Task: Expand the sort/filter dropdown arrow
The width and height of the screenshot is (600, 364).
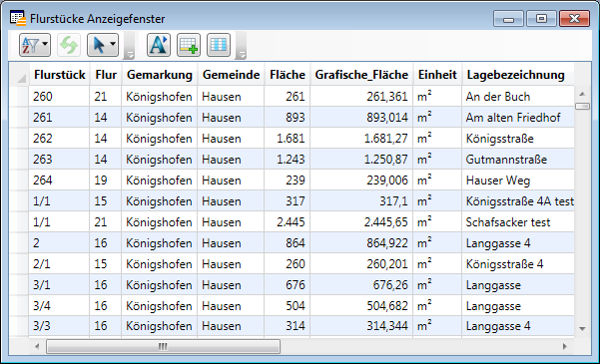Action: [x=45, y=44]
